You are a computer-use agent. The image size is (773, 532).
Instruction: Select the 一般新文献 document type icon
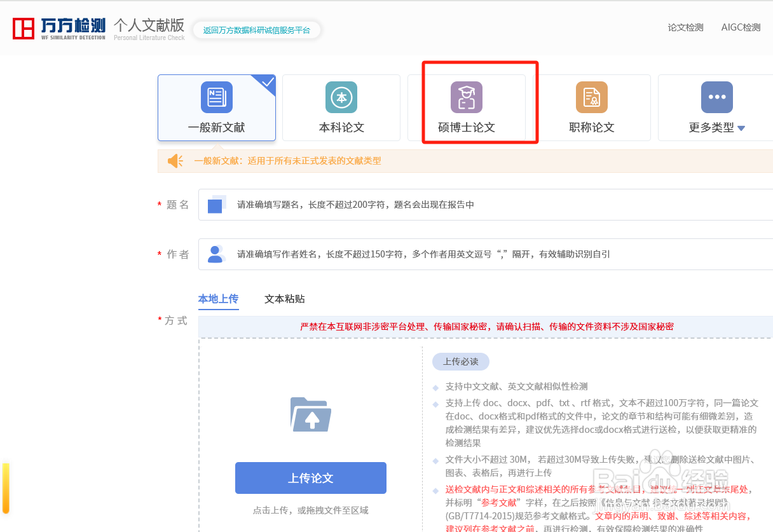pyautogui.click(x=216, y=97)
